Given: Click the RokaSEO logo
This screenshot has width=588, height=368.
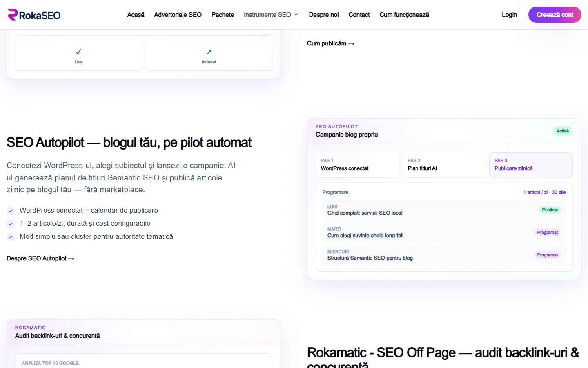Looking at the screenshot, I should point(34,15).
